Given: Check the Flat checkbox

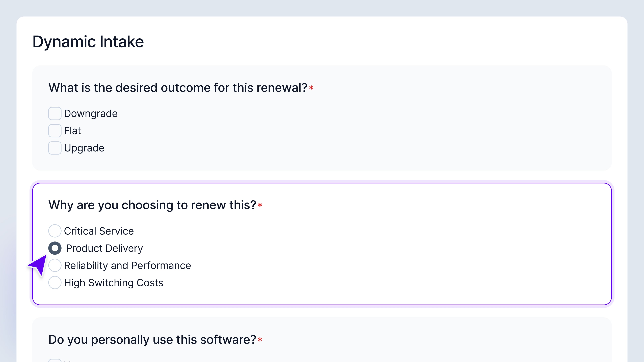Looking at the screenshot, I should (55, 131).
